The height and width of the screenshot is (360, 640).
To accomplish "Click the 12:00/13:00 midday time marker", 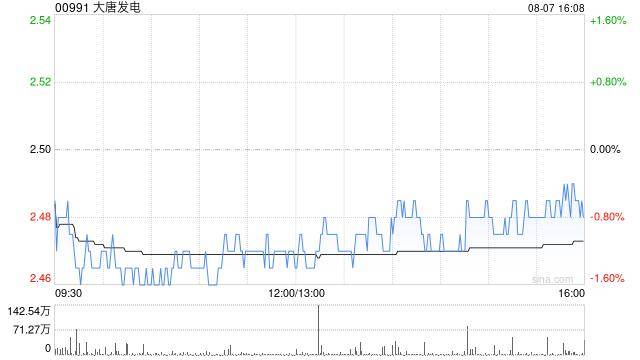I will pyautogui.click(x=297, y=293).
